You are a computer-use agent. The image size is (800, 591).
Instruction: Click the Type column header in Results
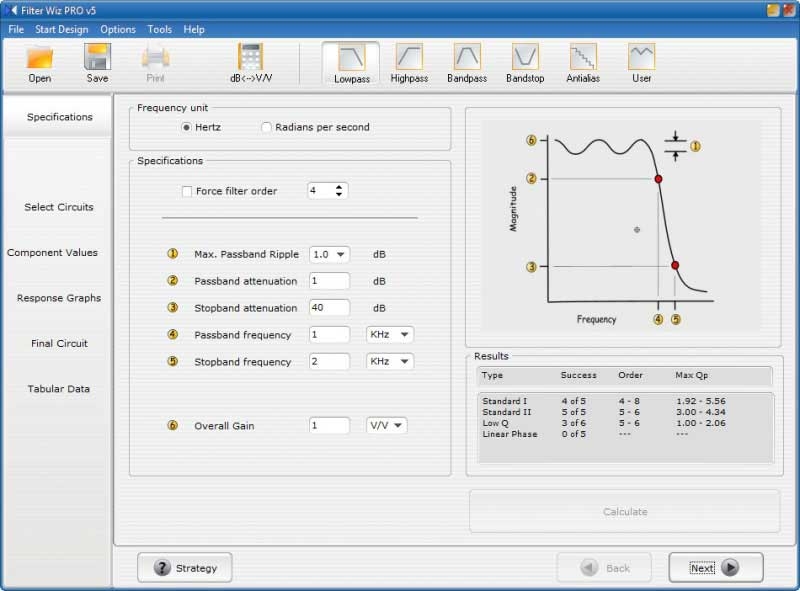click(492, 375)
